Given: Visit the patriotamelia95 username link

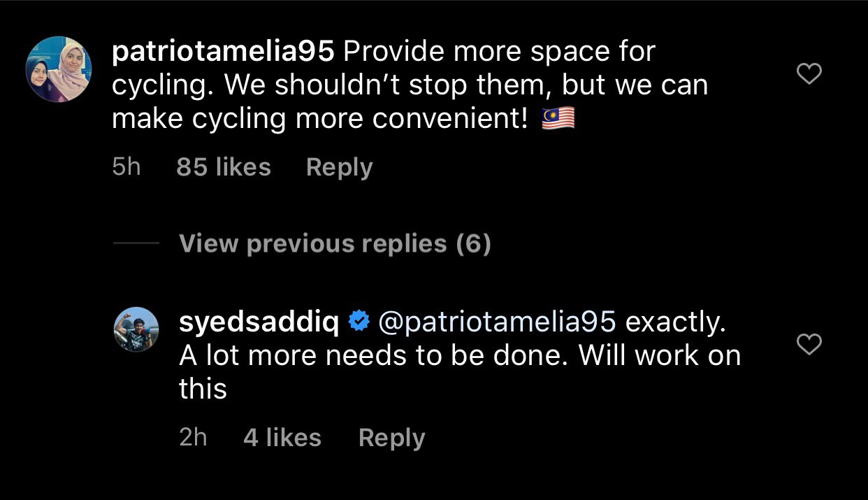Looking at the screenshot, I should pyautogui.click(x=224, y=52).
